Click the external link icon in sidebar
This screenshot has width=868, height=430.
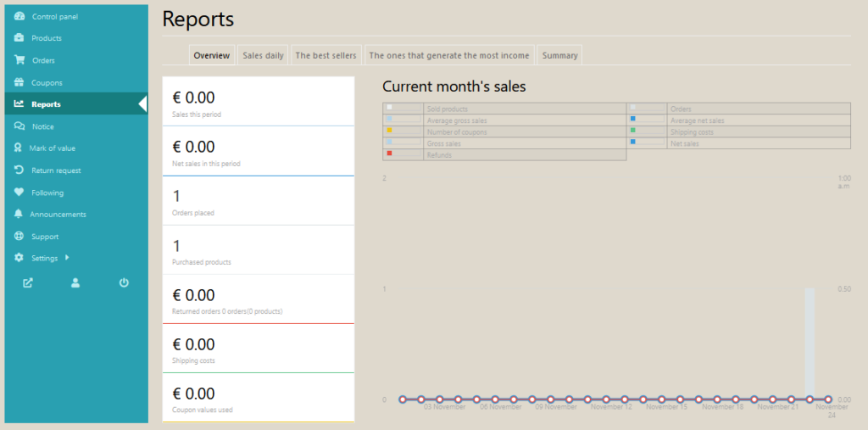(x=27, y=282)
